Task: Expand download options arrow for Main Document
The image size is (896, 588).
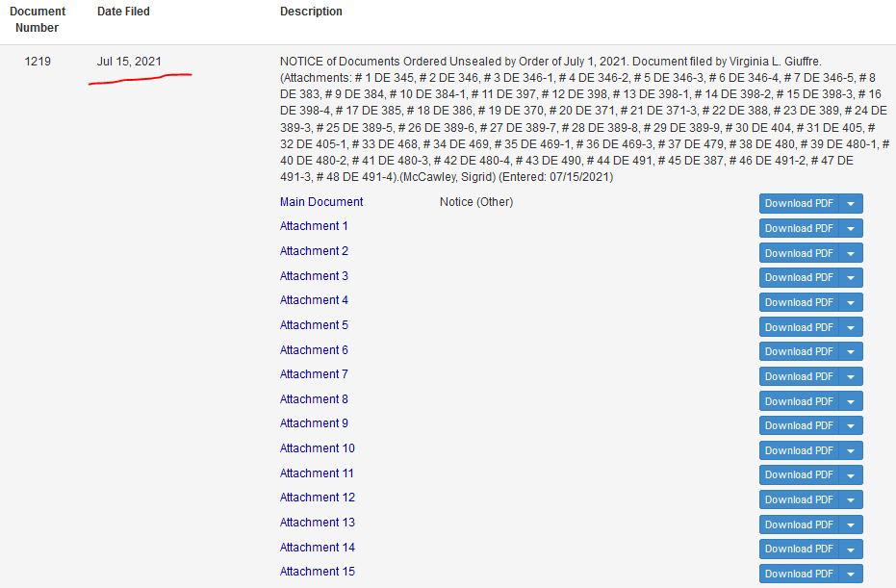Action: pyautogui.click(x=851, y=203)
